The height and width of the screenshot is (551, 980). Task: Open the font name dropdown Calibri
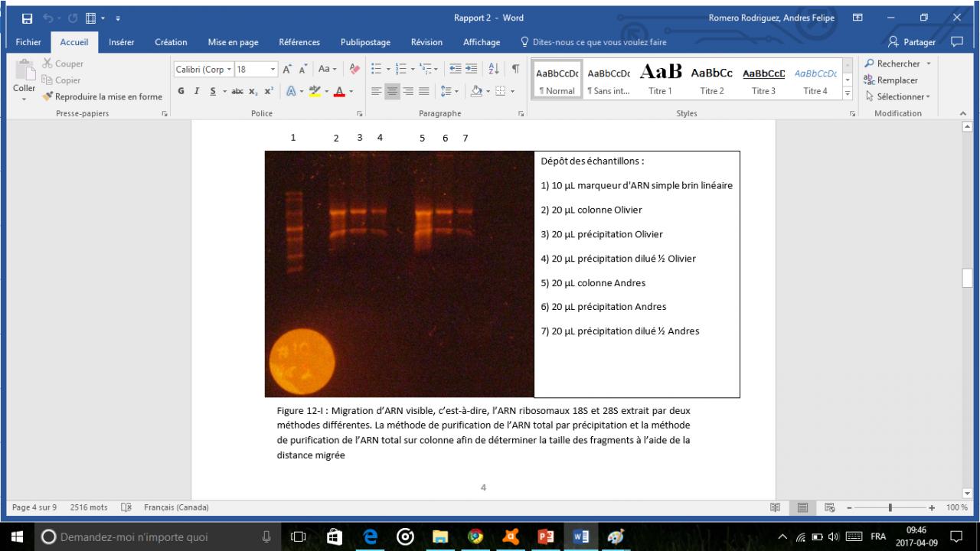tap(229, 70)
